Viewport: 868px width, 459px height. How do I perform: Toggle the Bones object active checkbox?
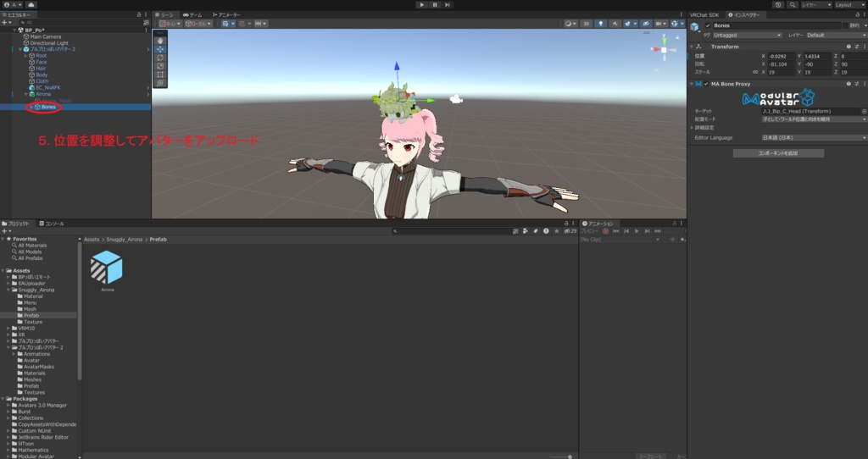click(x=708, y=25)
